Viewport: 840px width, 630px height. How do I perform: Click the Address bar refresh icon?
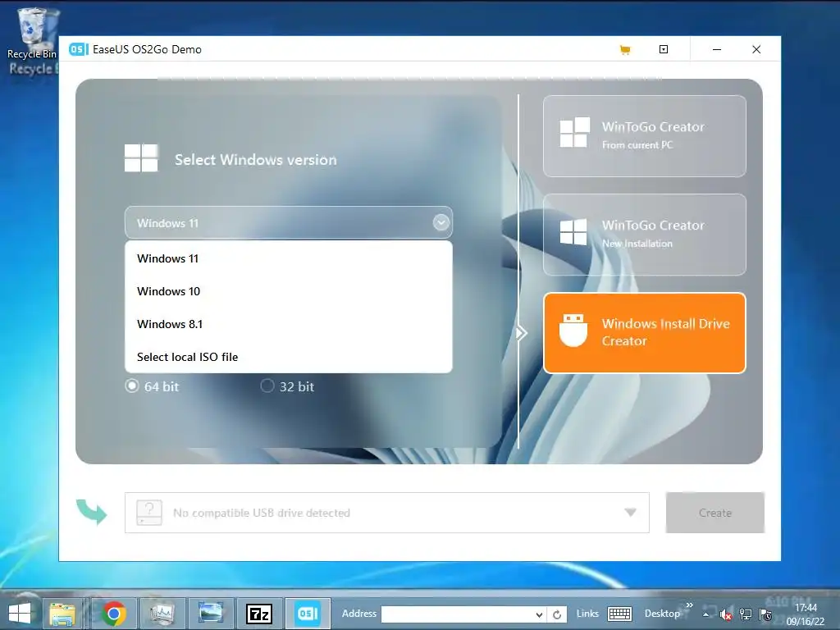click(x=557, y=614)
